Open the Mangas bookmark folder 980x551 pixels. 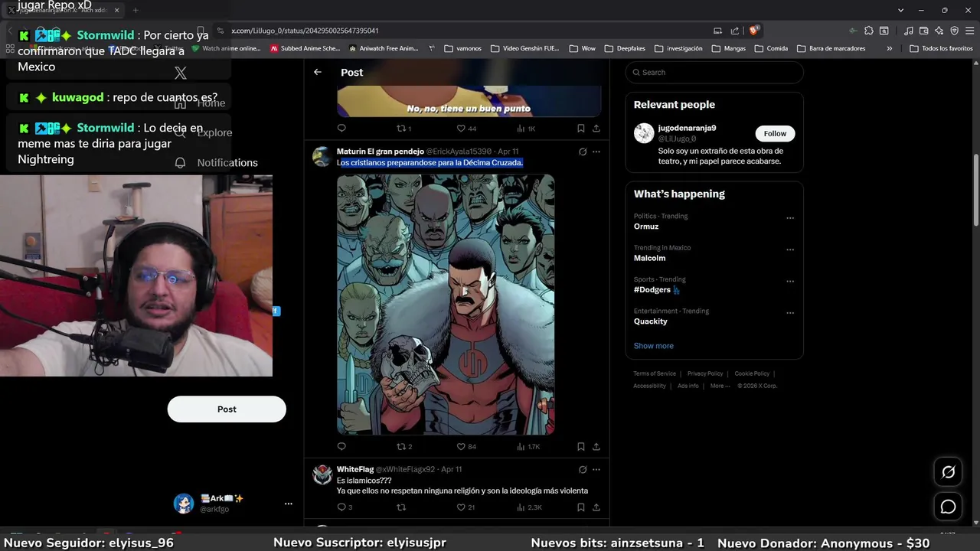point(729,48)
